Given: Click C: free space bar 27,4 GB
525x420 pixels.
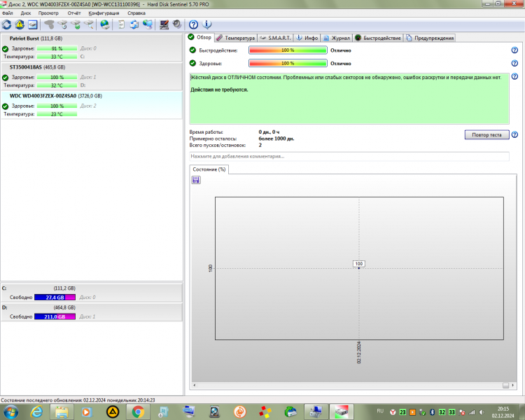Looking at the screenshot, I should (55, 297).
